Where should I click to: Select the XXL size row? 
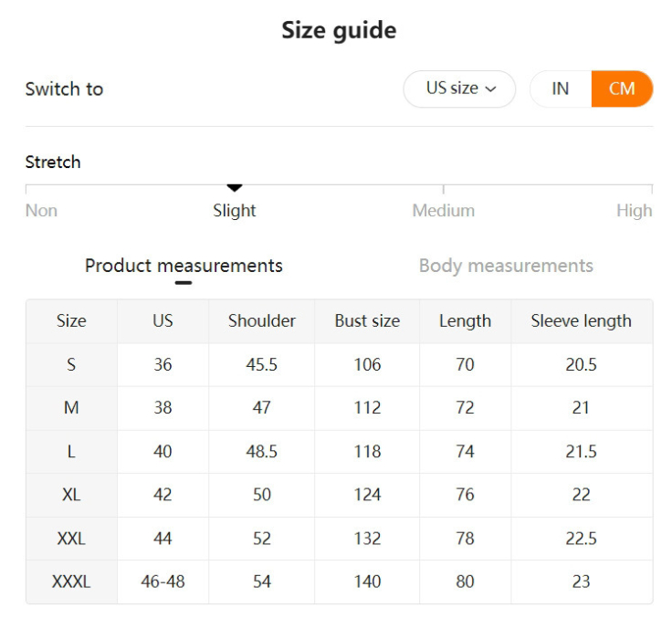pos(71,539)
